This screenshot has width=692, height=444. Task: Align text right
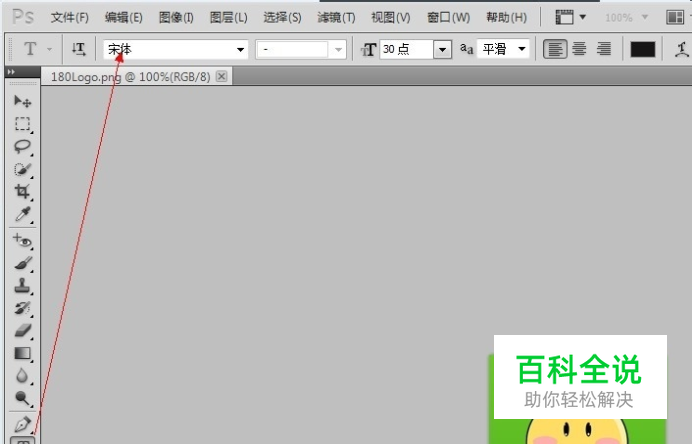604,49
